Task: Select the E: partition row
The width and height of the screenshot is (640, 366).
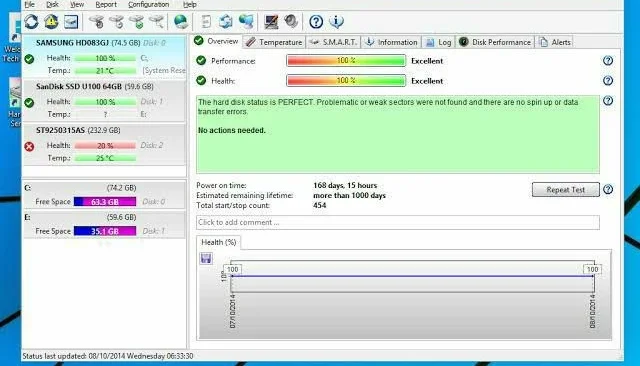Action: coord(104,225)
